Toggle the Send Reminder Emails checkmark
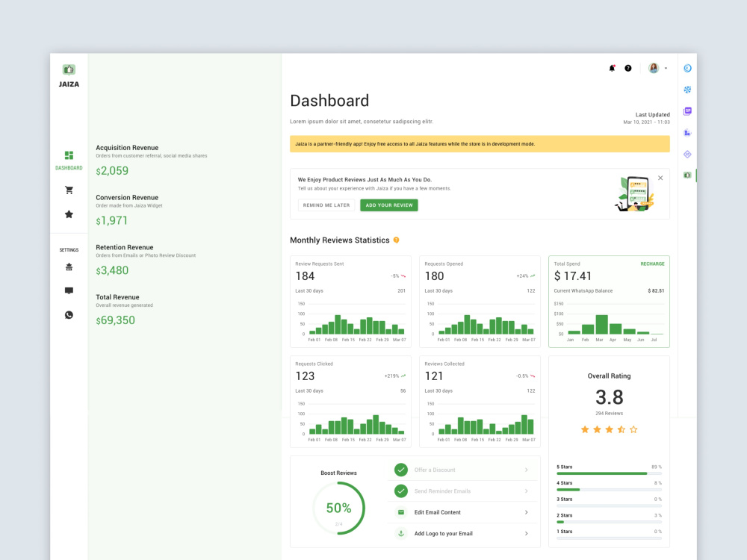 401,491
